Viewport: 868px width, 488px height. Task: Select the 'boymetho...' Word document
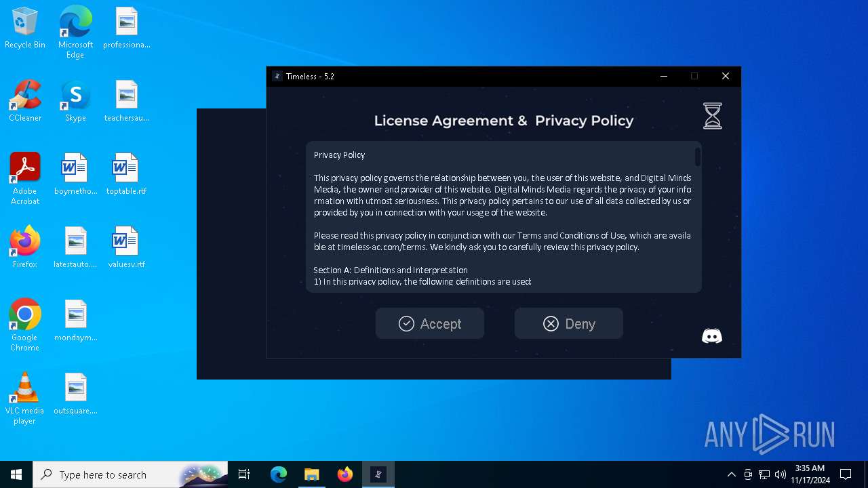(75, 175)
